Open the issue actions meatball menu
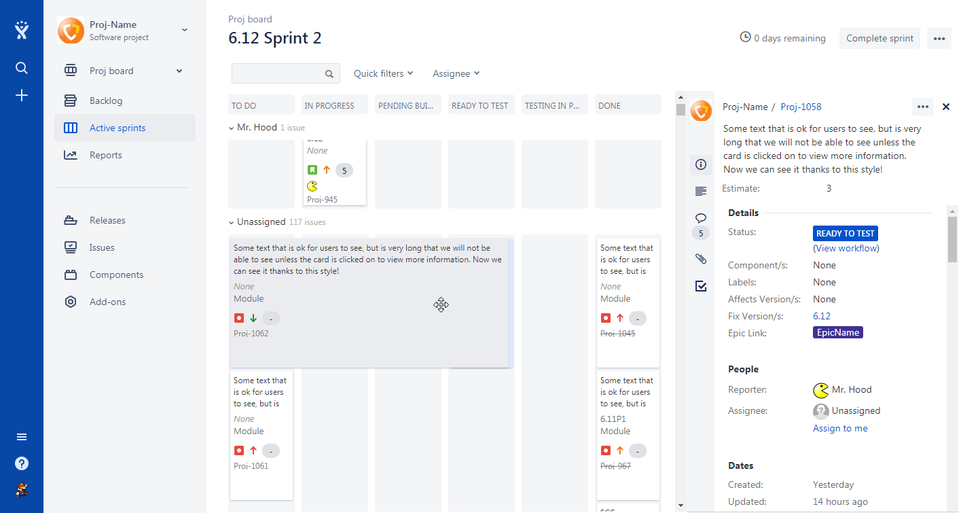Image resolution: width=980 pixels, height=513 pixels. (x=922, y=107)
